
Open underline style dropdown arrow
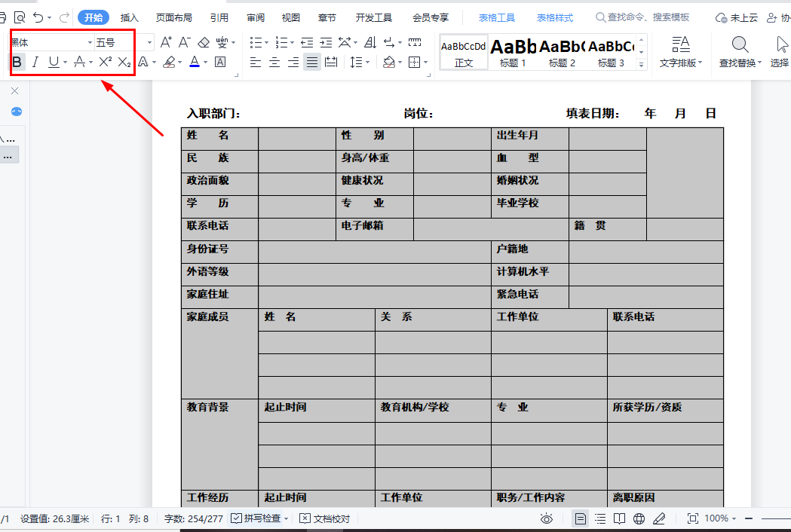[65, 62]
